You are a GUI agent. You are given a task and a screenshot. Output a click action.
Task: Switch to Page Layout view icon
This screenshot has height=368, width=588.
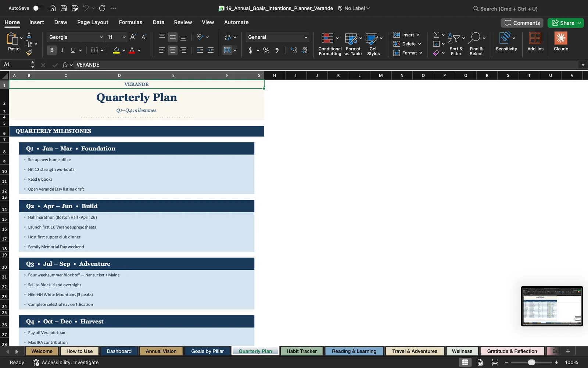[x=480, y=362]
